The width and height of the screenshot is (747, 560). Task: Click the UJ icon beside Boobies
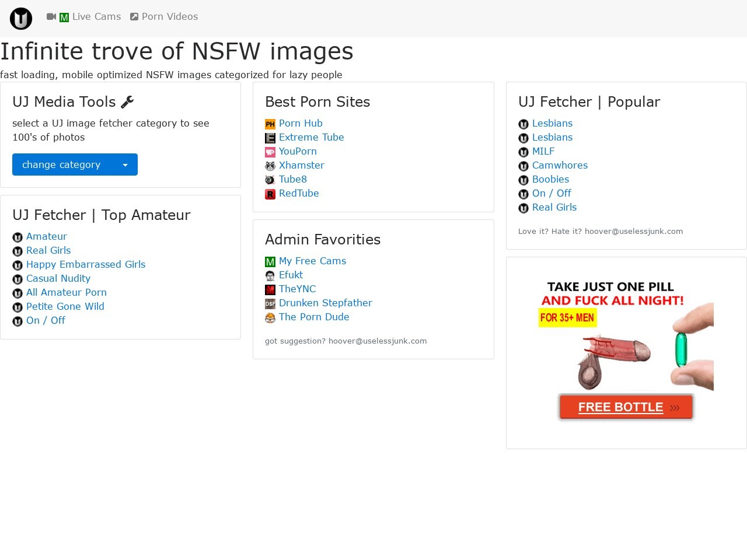tap(523, 180)
